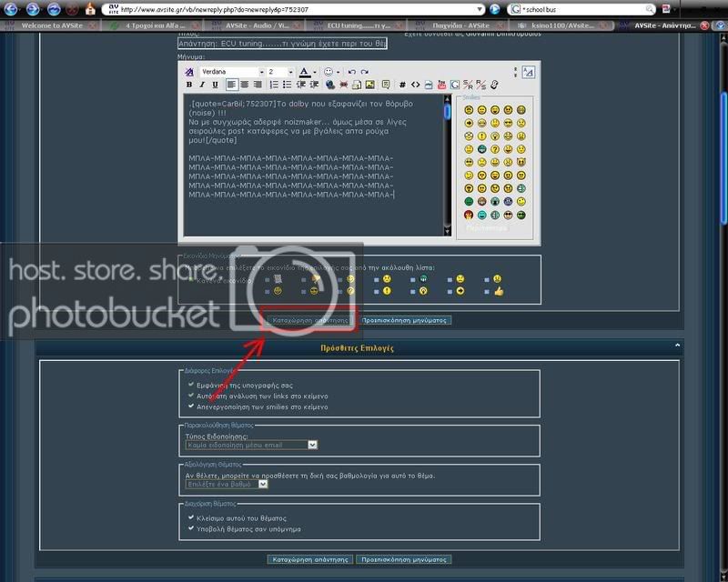This screenshot has width=728, height=582.
Task: Open the smilies dropdown arrow
Action: tap(338, 73)
